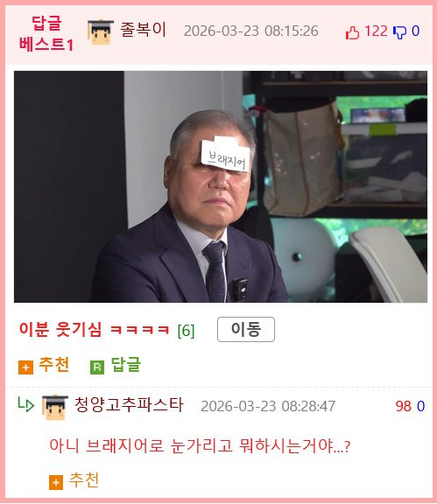Open username 청양고추파스타 profile
437x504 pixels.
129,404
